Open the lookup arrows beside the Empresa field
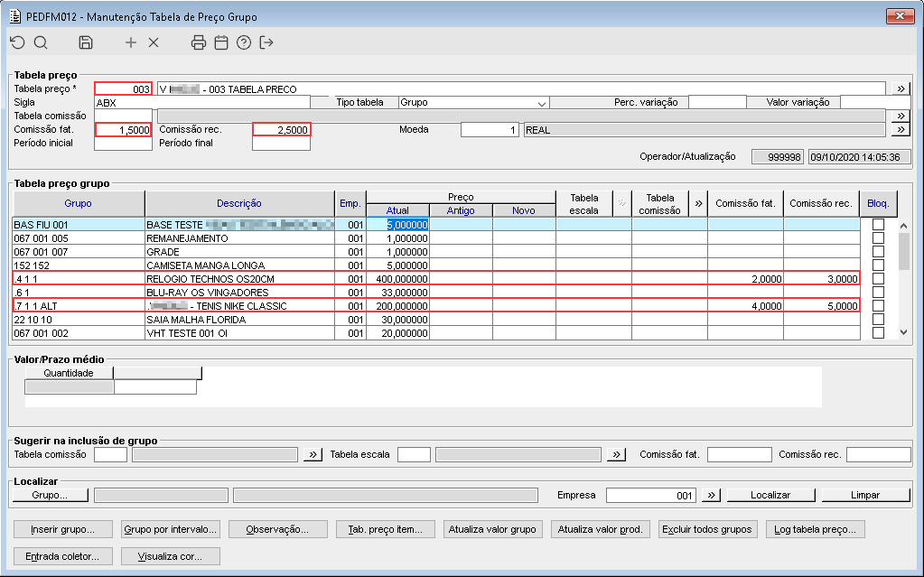Image resolution: width=924 pixels, height=577 pixels. tap(711, 495)
